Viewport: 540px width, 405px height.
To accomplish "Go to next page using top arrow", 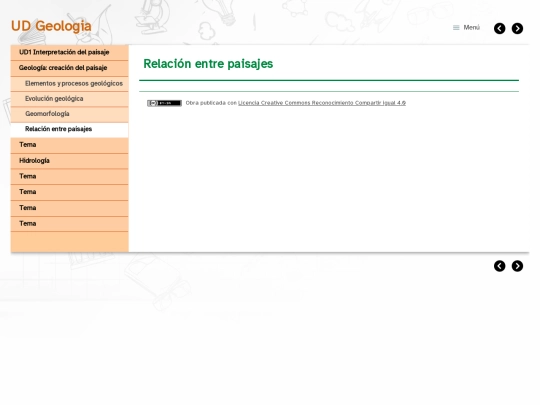I will coord(517,28).
